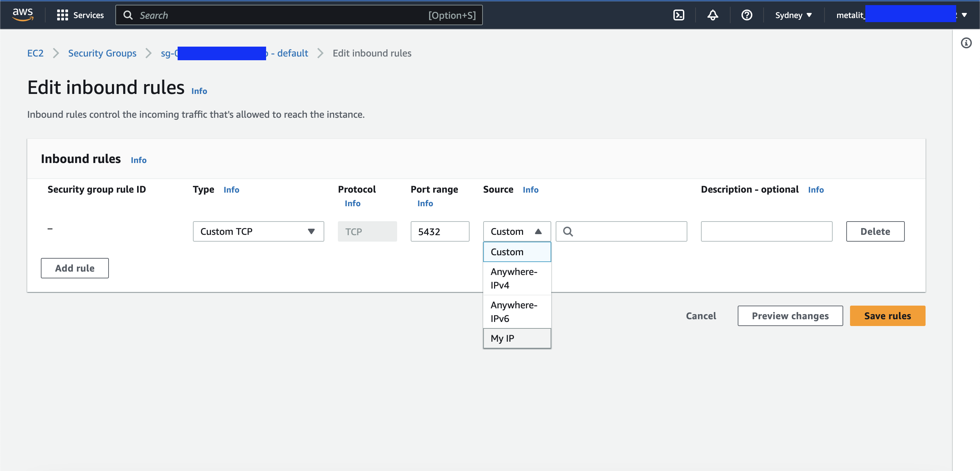This screenshot has width=980, height=471.
Task: Open the account menu dropdown
Action: pos(965,15)
